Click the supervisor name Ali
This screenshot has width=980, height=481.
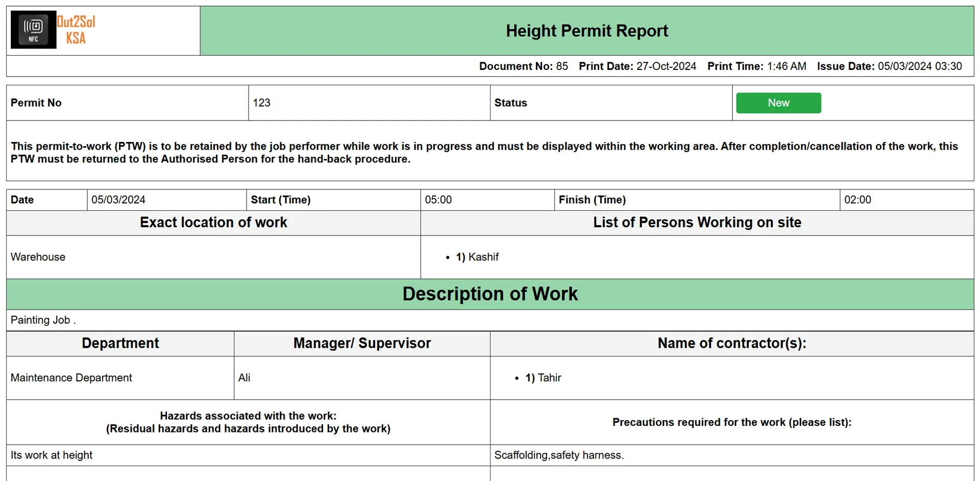click(244, 378)
